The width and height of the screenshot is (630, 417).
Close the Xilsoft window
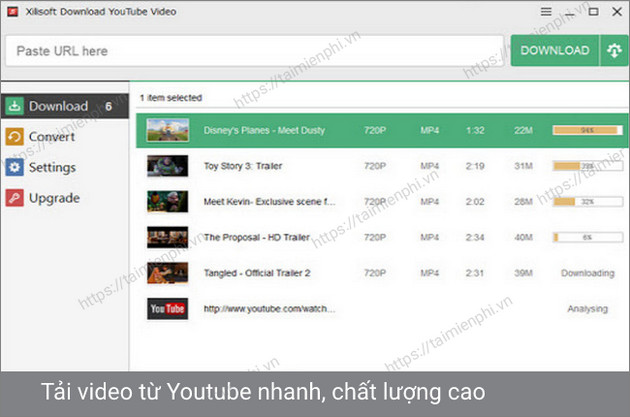[617, 12]
